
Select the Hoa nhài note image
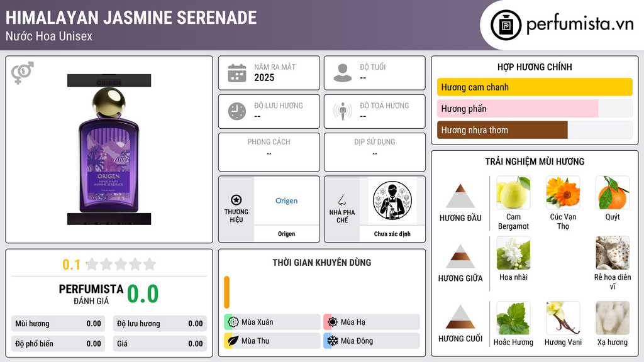point(513,253)
